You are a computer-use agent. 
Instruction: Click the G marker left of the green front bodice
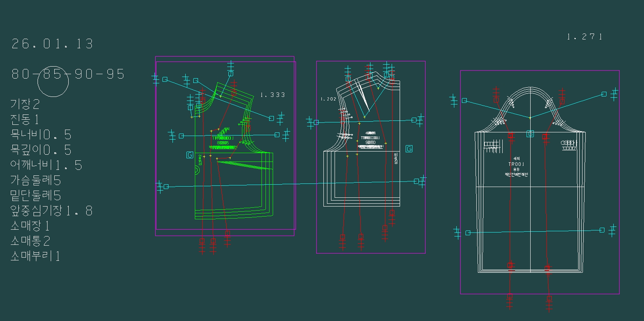click(190, 155)
